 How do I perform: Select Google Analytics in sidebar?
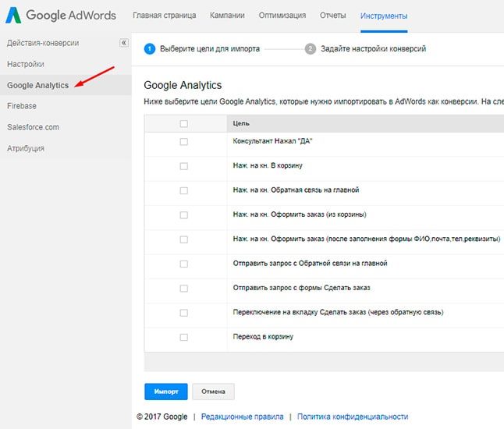click(37, 86)
